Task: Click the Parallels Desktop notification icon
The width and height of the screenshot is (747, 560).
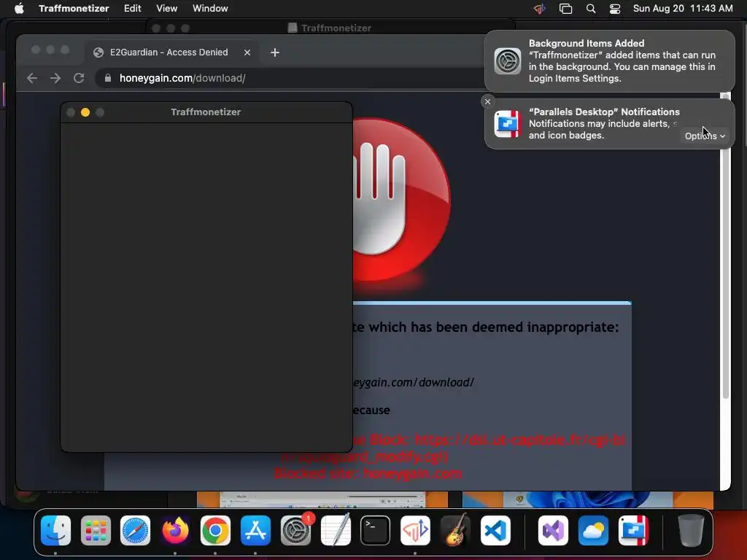Action: pyautogui.click(x=508, y=124)
